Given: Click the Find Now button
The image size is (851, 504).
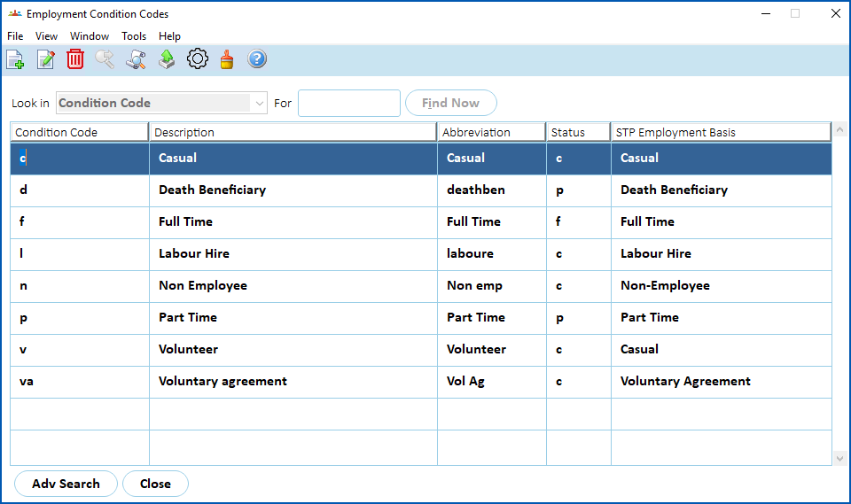Looking at the screenshot, I should 451,103.
